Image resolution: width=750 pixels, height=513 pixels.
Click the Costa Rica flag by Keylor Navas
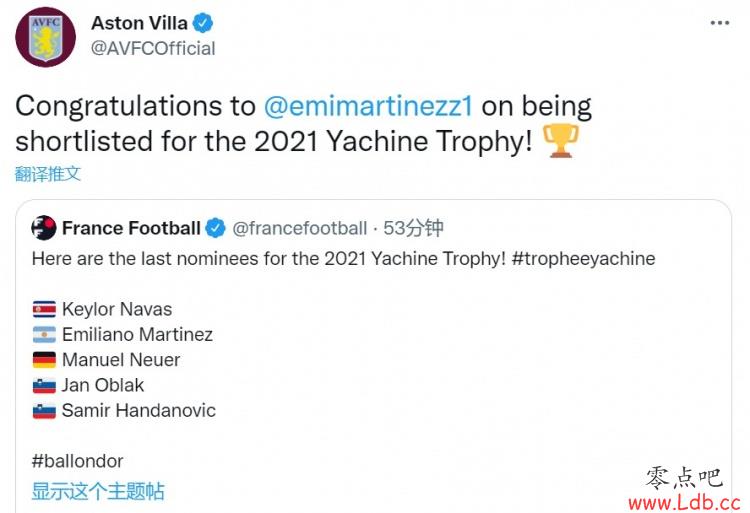pos(44,309)
